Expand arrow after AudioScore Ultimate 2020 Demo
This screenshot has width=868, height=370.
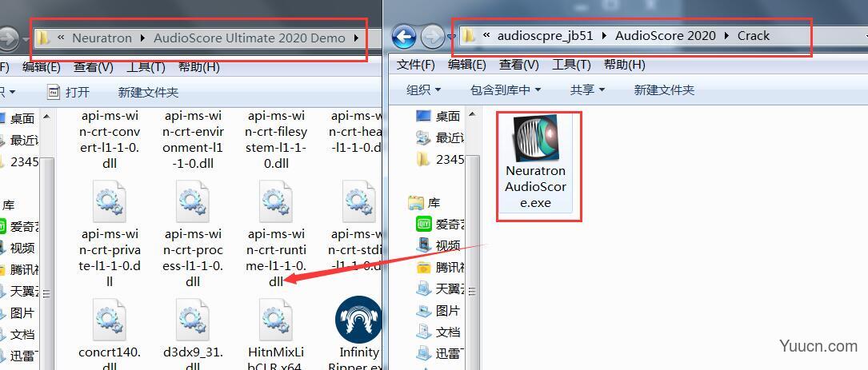click(356, 38)
